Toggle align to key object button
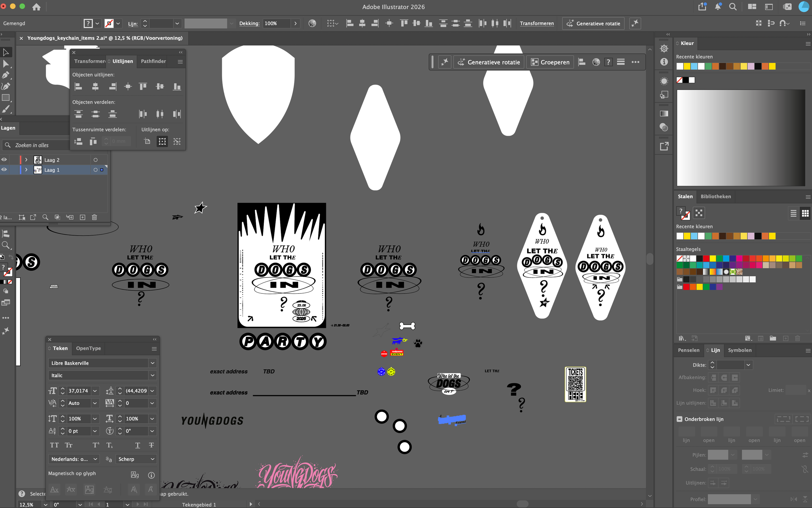This screenshot has width=812, height=508. click(x=177, y=142)
